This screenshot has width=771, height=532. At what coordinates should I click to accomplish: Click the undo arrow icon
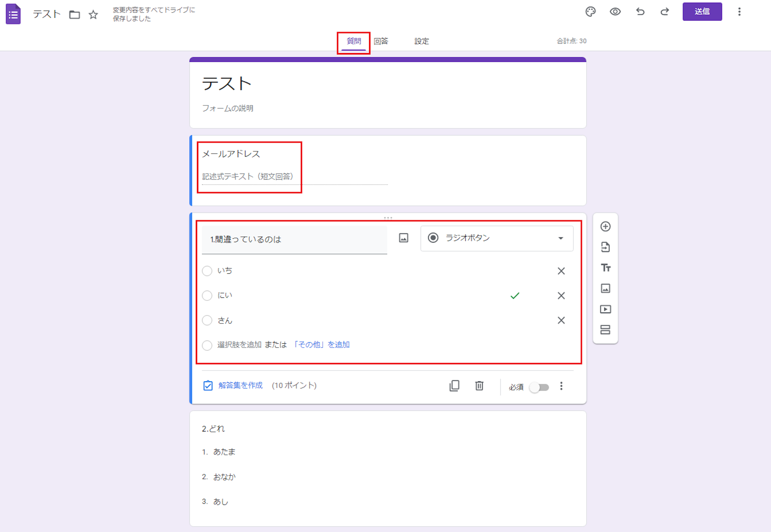(640, 12)
